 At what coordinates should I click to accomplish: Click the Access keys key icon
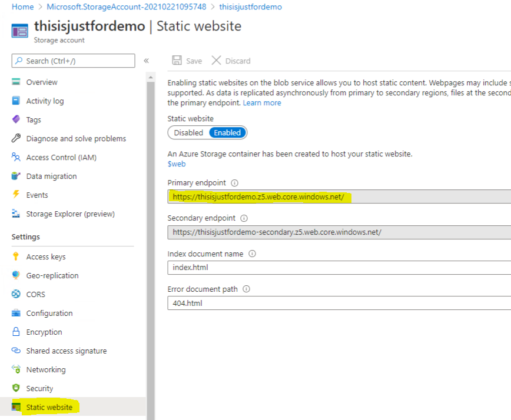coord(16,256)
